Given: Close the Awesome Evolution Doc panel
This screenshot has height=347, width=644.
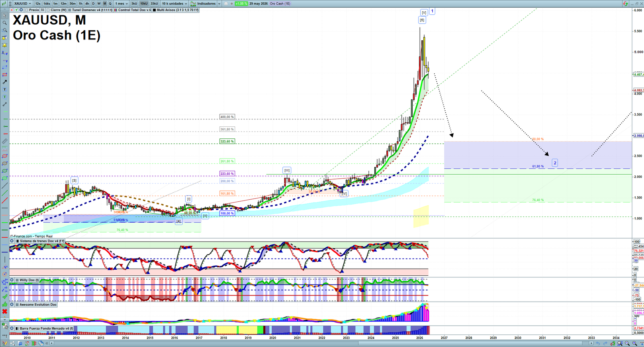Looking at the screenshot, I should point(12,305).
